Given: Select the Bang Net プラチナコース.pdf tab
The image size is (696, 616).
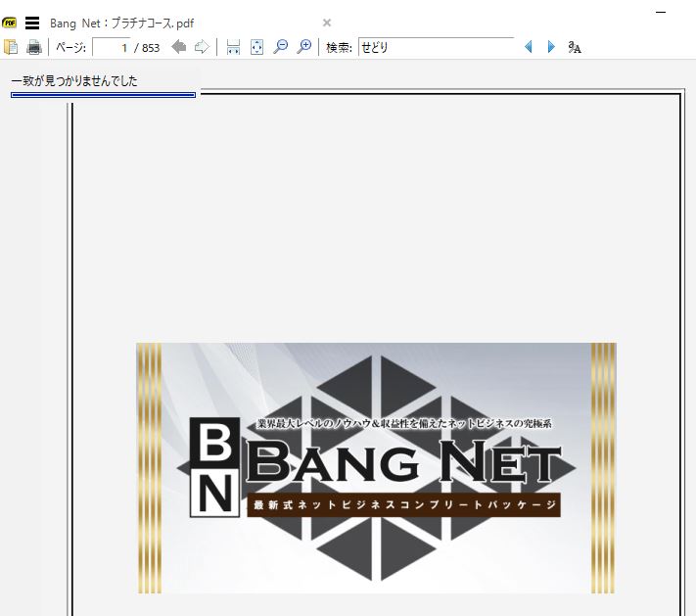Looking at the screenshot, I should point(122,24).
